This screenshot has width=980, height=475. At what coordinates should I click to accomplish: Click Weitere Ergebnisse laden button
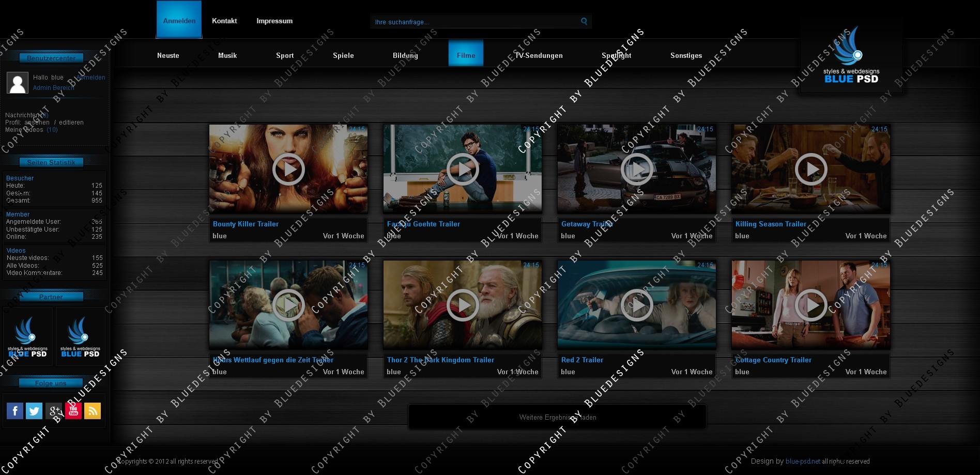(557, 417)
